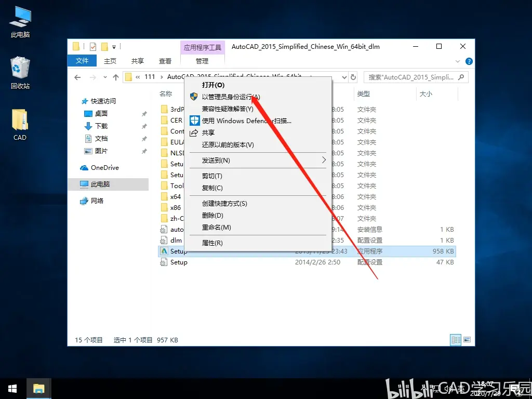Click the Windows Start button
The image size is (532, 399).
(12, 389)
